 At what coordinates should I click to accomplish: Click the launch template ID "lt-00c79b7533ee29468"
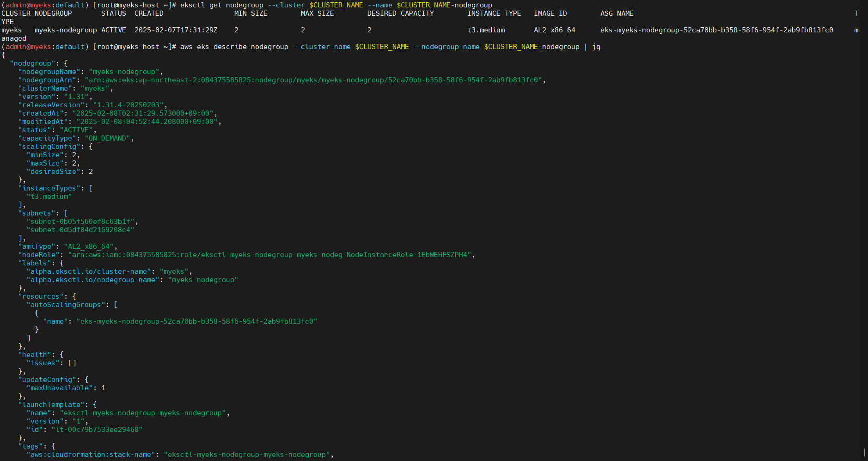[97, 430]
